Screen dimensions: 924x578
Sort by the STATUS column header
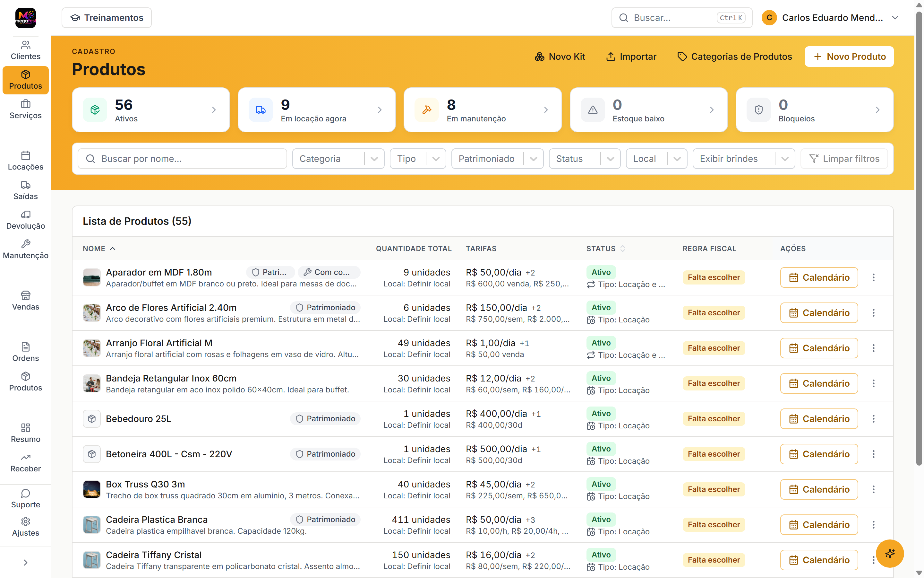tap(606, 249)
